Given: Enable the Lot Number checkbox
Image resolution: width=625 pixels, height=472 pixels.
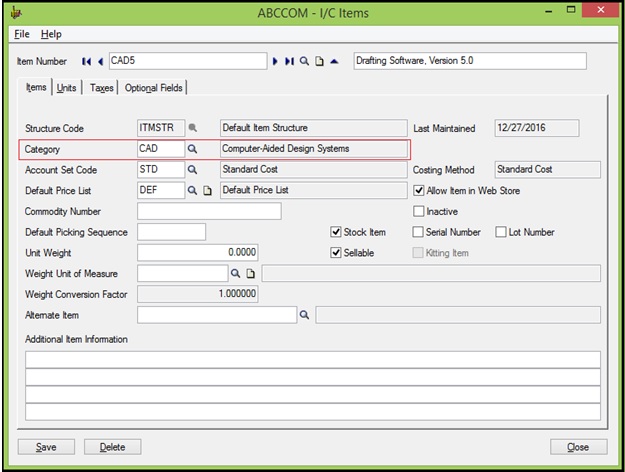Looking at the screenshot, I should coord(501,232).
